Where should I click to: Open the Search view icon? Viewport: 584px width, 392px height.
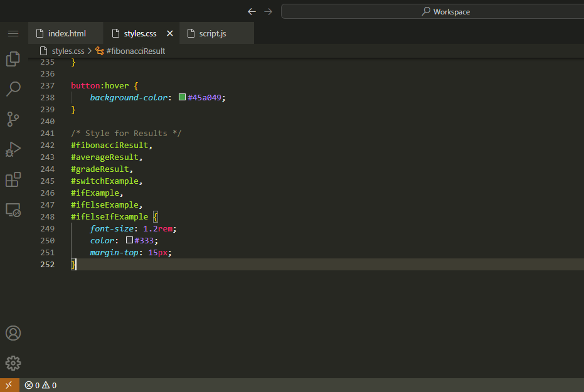(x=13, y=89)
